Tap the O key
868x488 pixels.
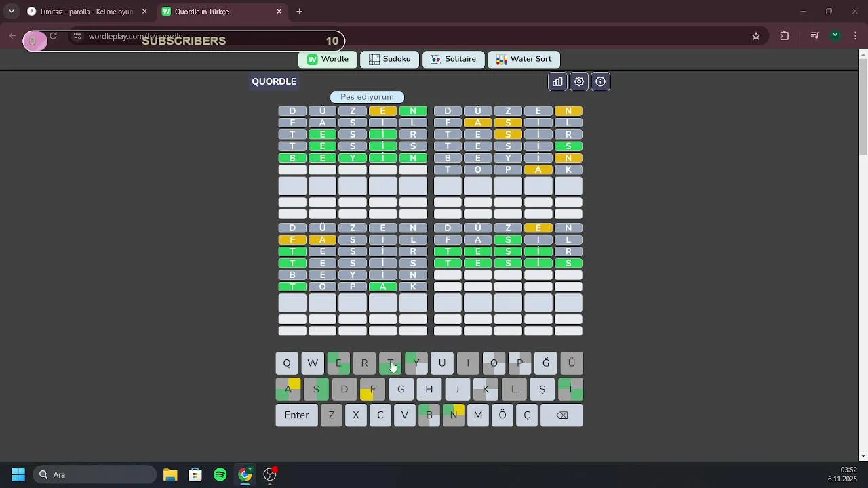tap(494, 363)
